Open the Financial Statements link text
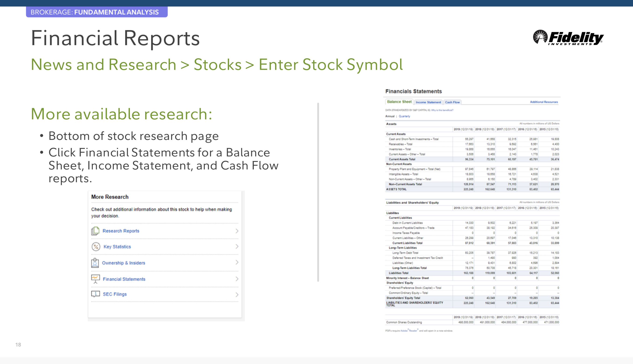633x364 pixels. (124, 279)
